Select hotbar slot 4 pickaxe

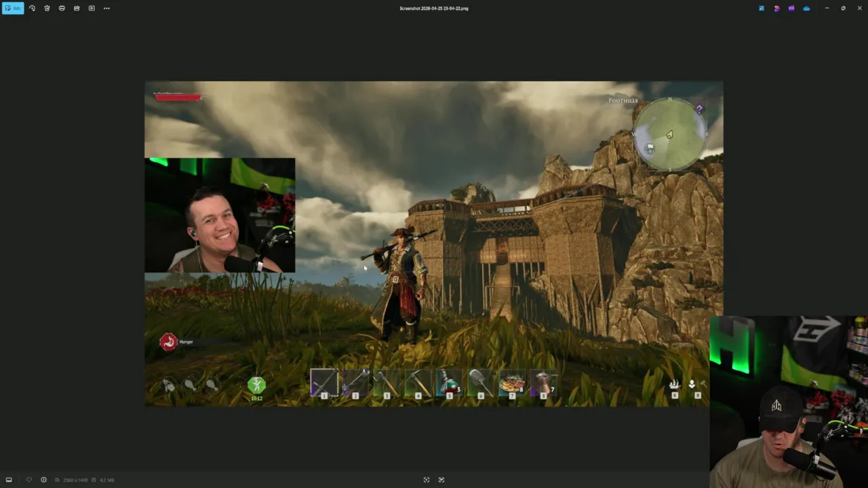418,384
